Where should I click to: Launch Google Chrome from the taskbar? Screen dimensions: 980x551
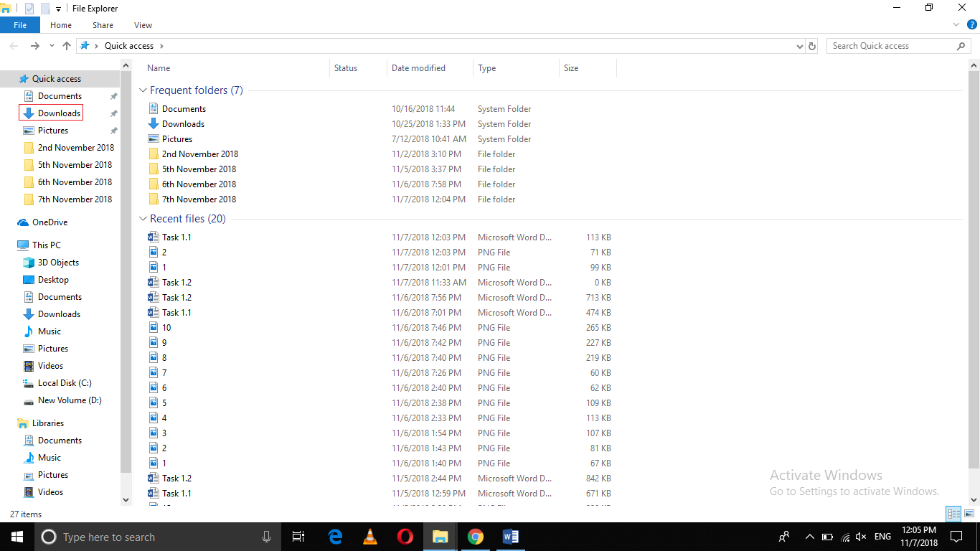(475, 537)
